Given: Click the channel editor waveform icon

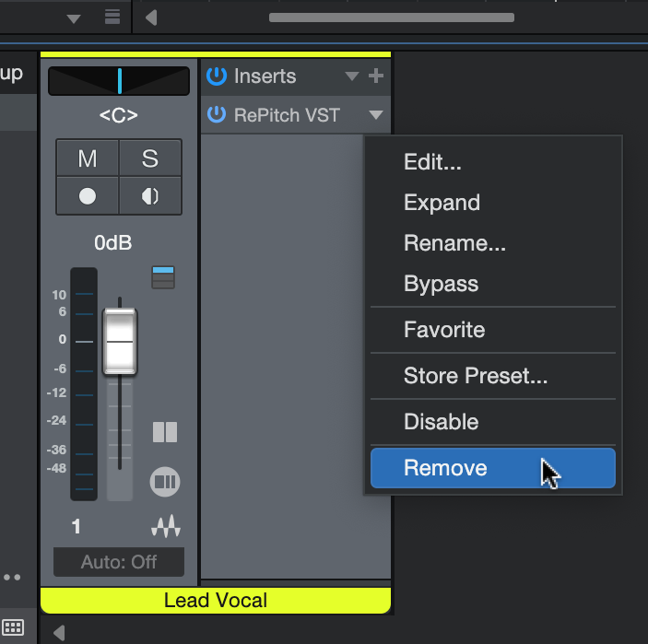Looking at the screenshot, I should [x=166, y=527].
